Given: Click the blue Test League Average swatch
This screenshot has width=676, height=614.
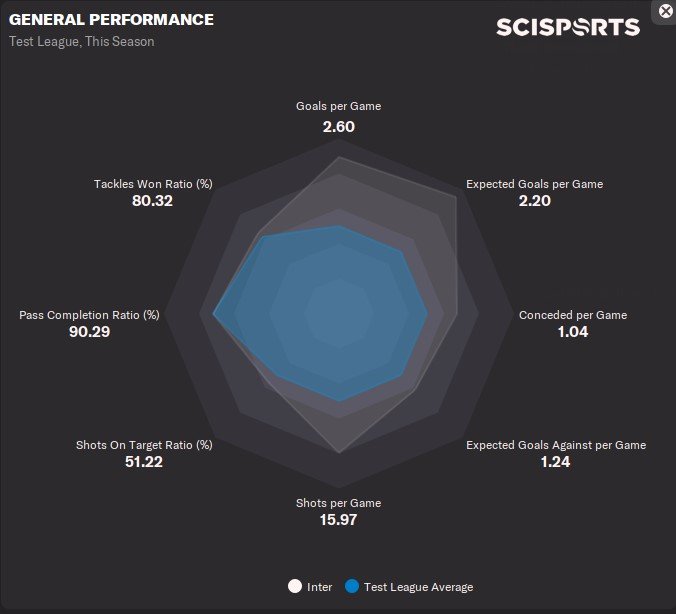Looking at the screenshot, I should [351, 587].
